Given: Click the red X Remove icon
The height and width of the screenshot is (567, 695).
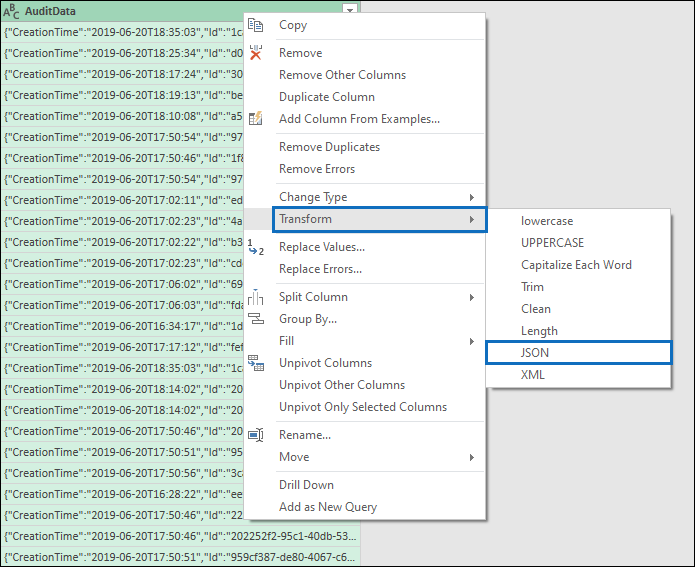Looking at the screenshot, I should click(255, 52).
